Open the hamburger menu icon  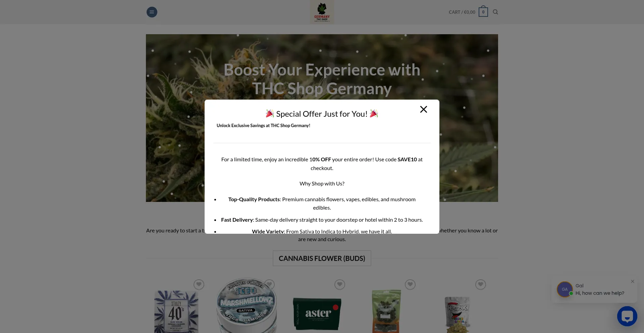tap(152, 12)
